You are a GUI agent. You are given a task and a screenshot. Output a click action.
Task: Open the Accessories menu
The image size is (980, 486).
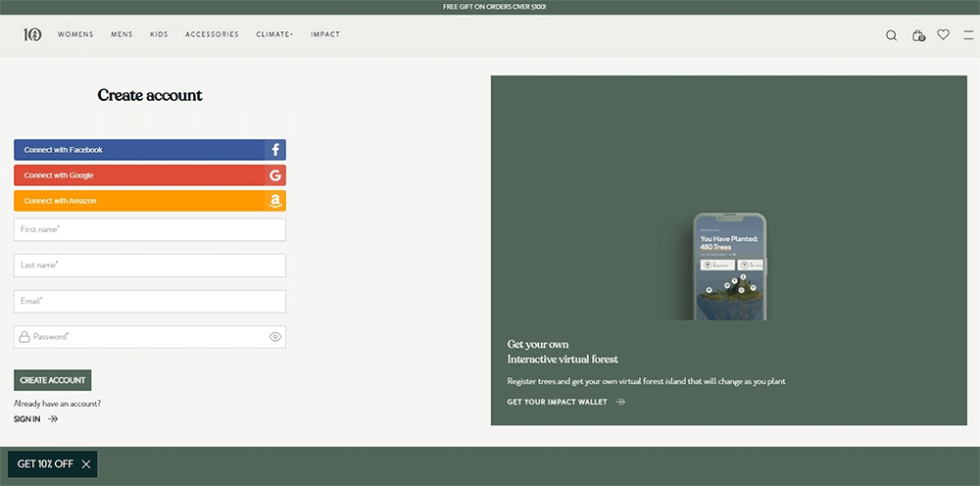pos(212,34)
